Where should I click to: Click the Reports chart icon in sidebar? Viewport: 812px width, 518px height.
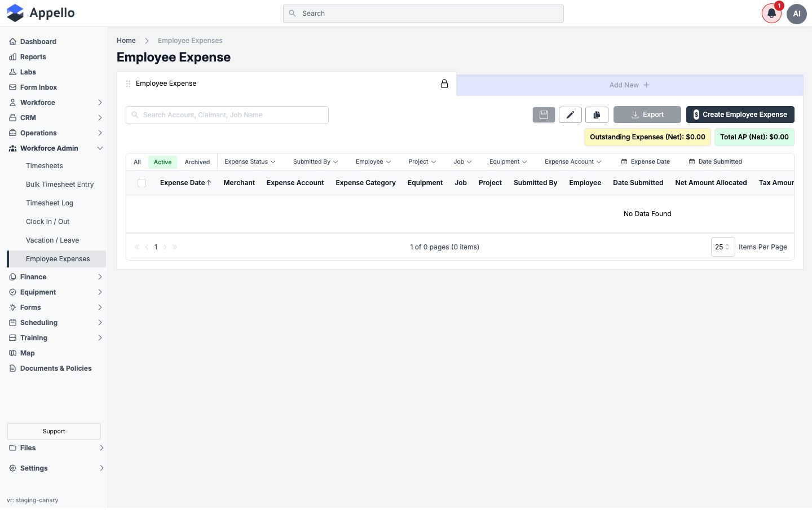click(12, 57)
